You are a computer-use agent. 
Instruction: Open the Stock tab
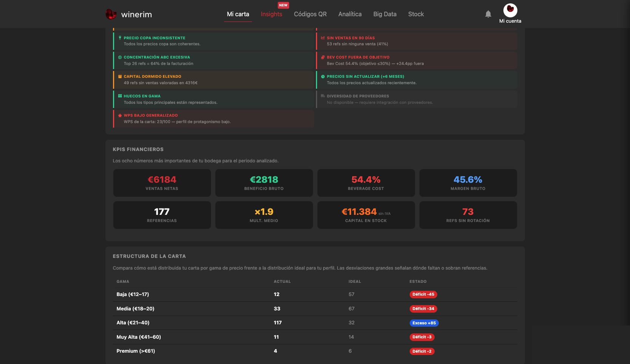[416, 14]
